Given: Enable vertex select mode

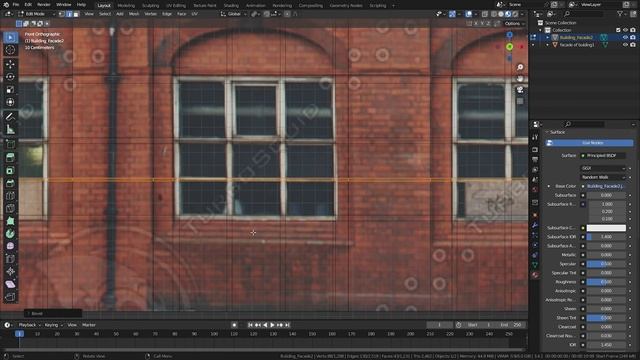Looking at the screenshot, I should click(x=62, y=14).
